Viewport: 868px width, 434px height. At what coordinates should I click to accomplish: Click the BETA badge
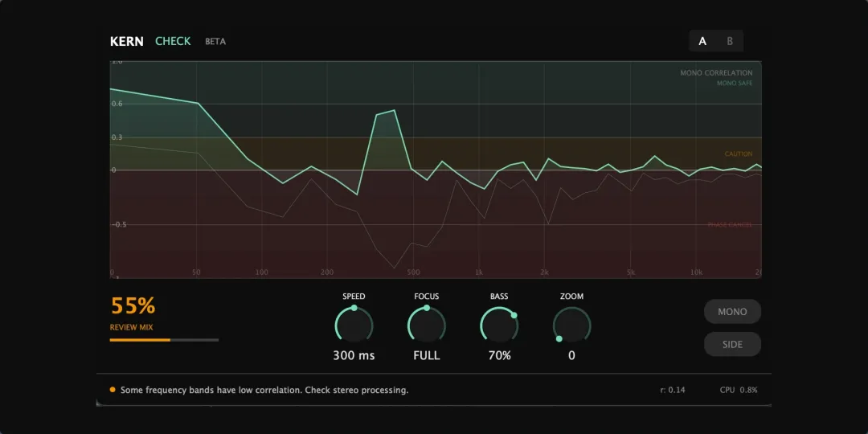(215, 42)
